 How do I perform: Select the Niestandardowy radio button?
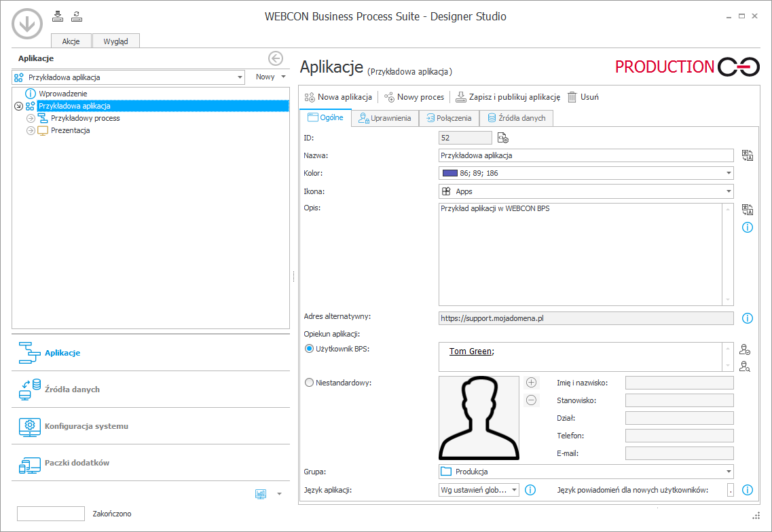tap(309, 383)
